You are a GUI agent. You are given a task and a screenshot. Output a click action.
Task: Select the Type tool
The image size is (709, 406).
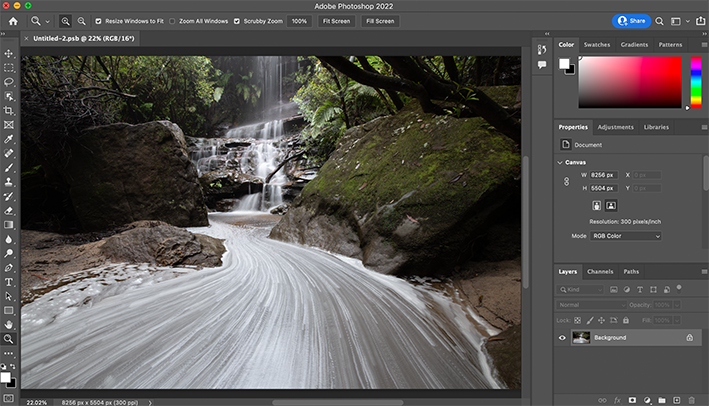coord(9,282)
